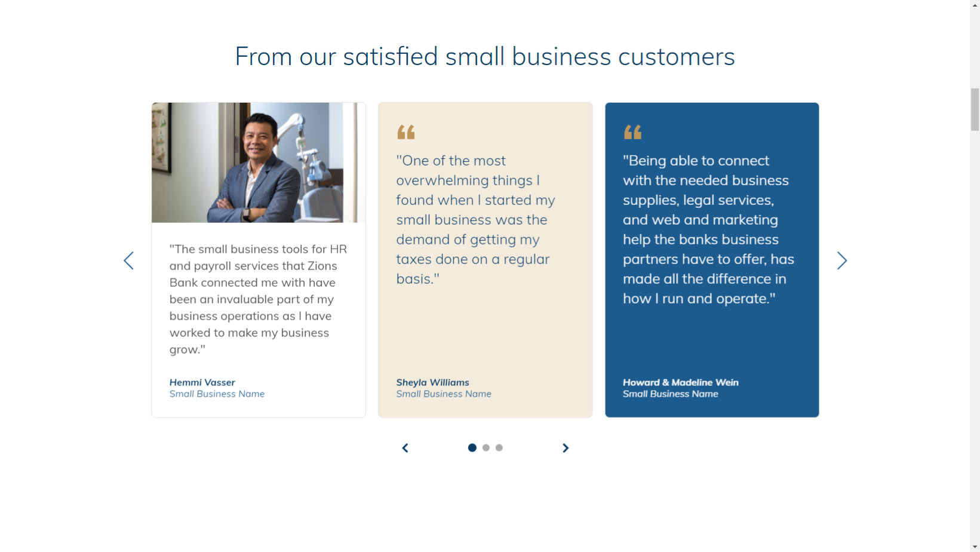Click the page scrollbar's down arrow

pos(975,547)
